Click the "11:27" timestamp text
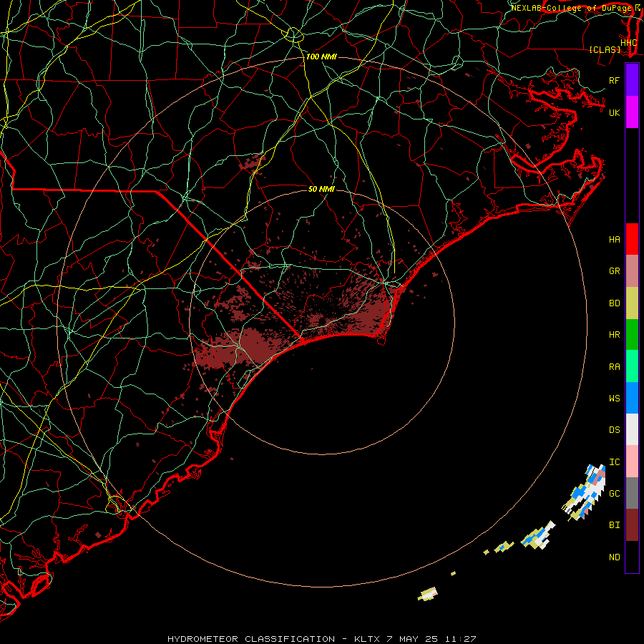The image size is (644, 644). 462,639
